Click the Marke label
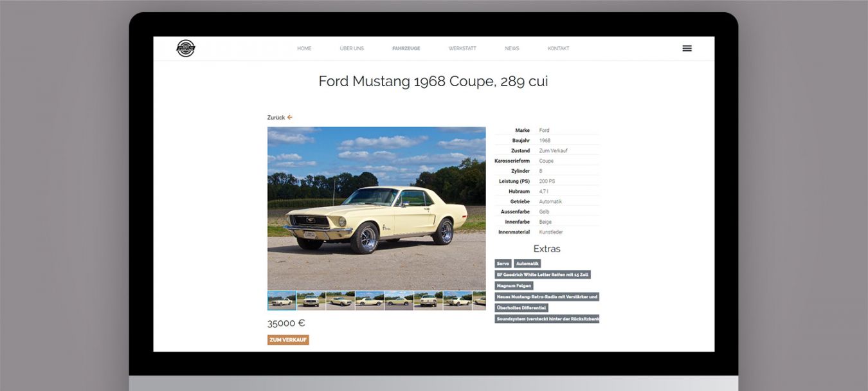Screen dimensions: 868x391 522,131
